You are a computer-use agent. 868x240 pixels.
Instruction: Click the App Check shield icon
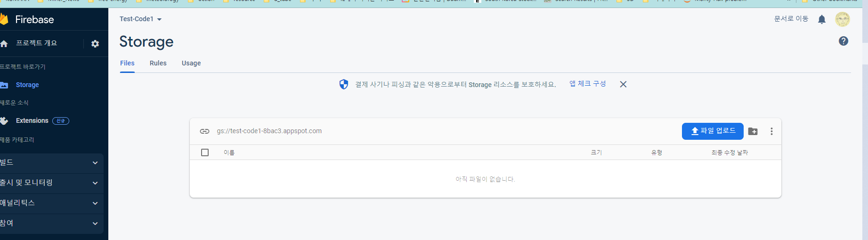(x=344, y=84)
